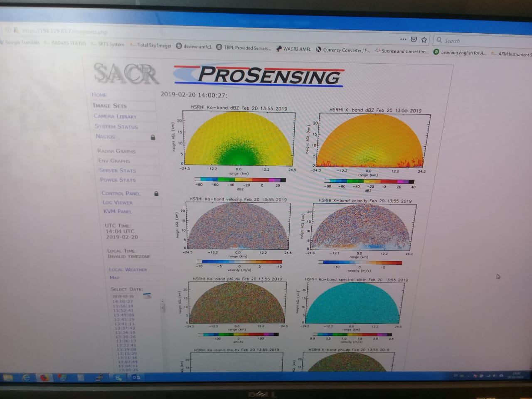Open the calendar date picker icon

click(147, 296)
